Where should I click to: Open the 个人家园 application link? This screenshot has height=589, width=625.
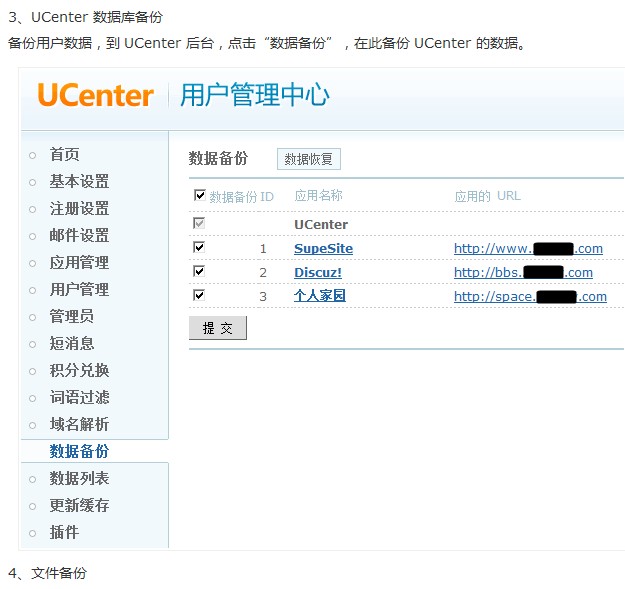[320, 296]
